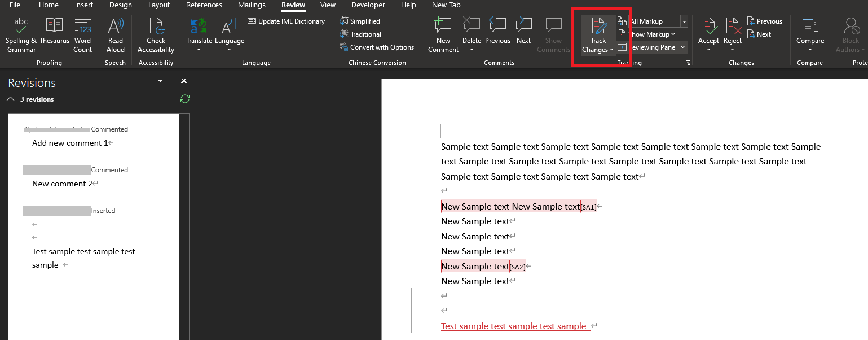Switch to the Developer tab

coord(368,5)
